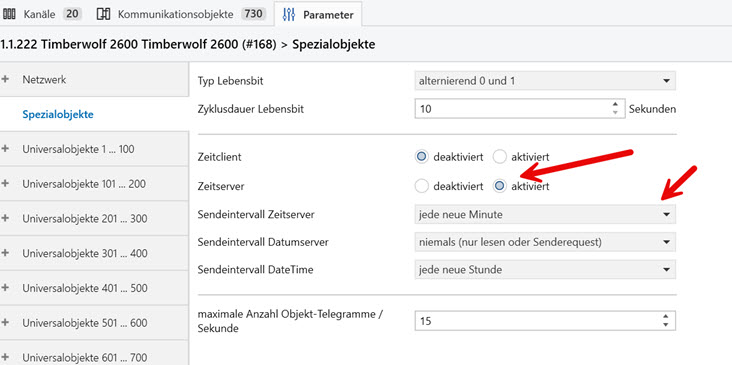Click the Kommunikationsobjekte tab icon
Viewport: 732px width, 365px height.
[103, 14]
